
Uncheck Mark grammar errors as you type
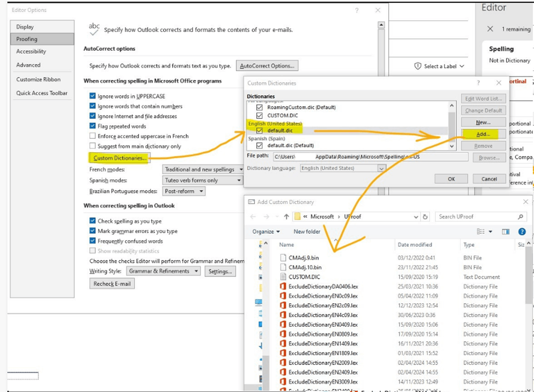coord(93,230)
